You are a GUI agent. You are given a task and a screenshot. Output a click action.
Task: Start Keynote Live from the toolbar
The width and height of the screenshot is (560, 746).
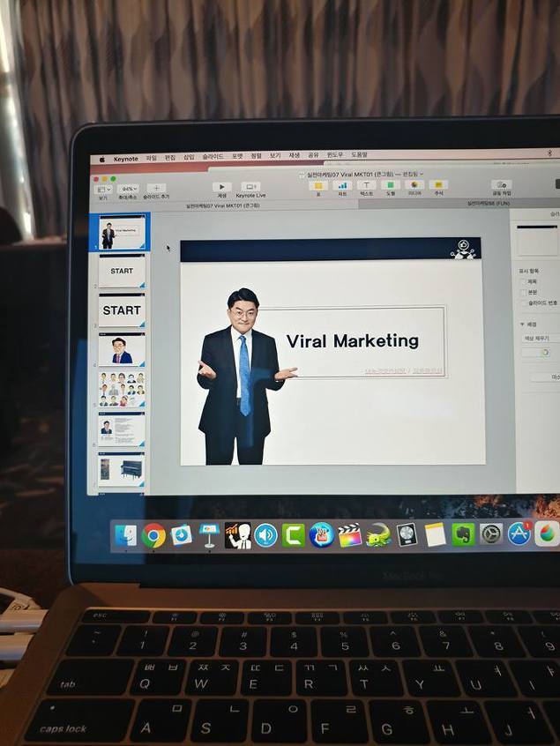pos(250,187)
